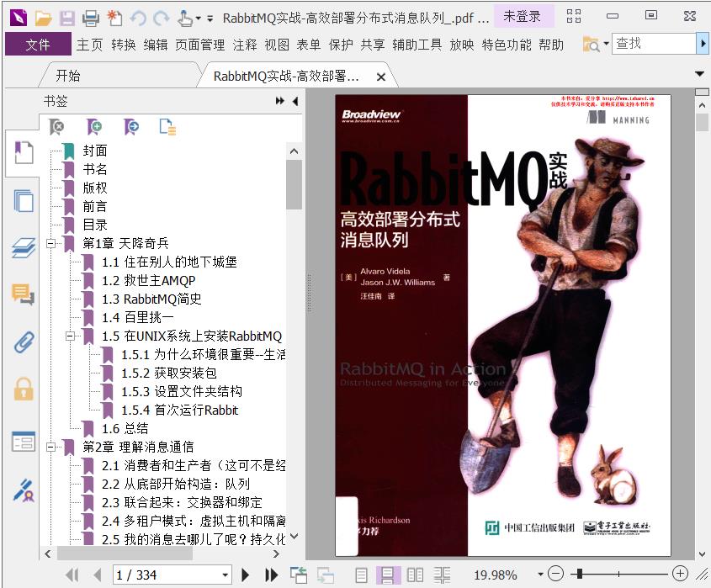
Task: Print the document using printer icon
Action: tap(91, 19)
